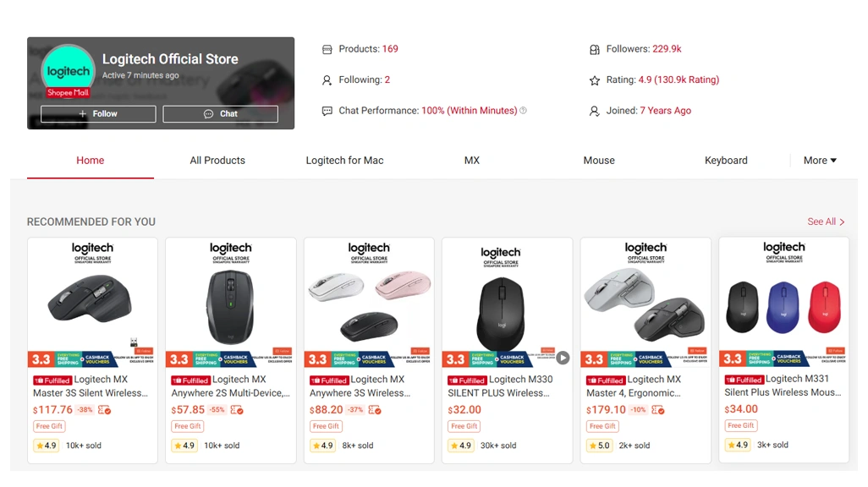Click the Joined person icon

coord(595,110)
